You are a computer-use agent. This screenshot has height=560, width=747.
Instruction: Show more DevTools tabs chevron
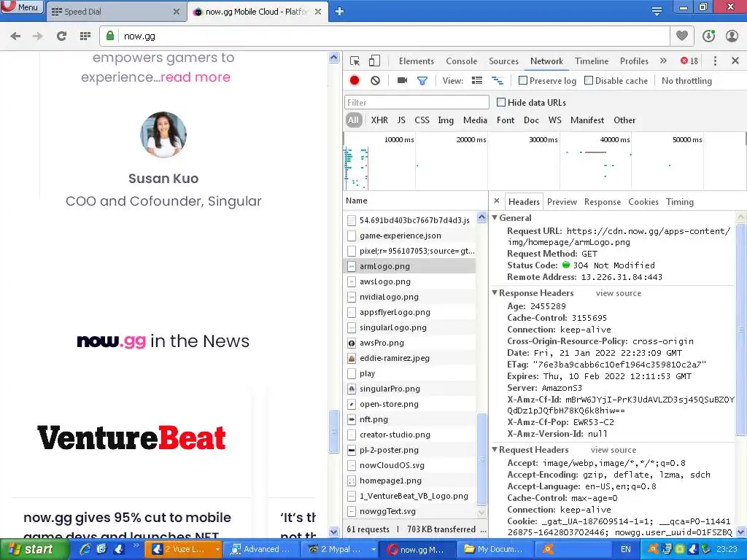pos(663,61)
